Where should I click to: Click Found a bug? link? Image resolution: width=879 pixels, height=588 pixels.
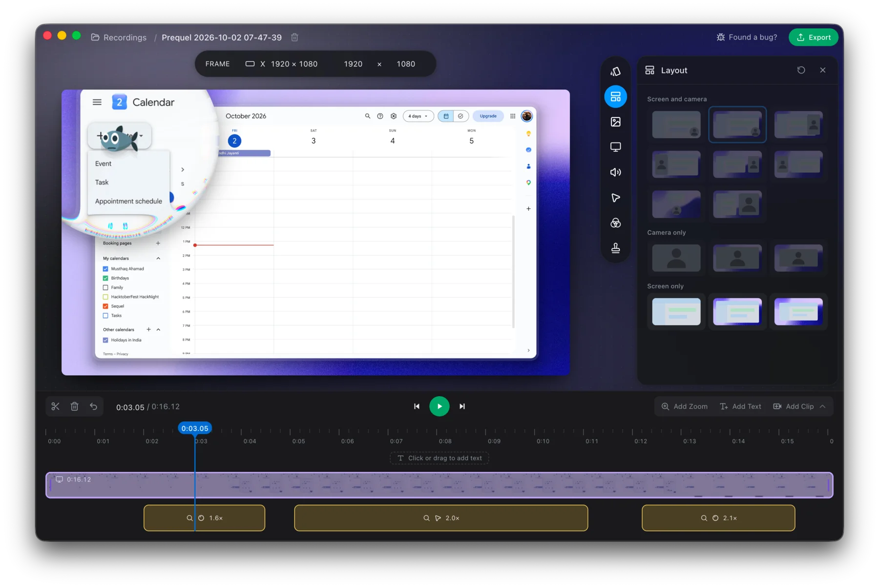click(x=747, y=37)
